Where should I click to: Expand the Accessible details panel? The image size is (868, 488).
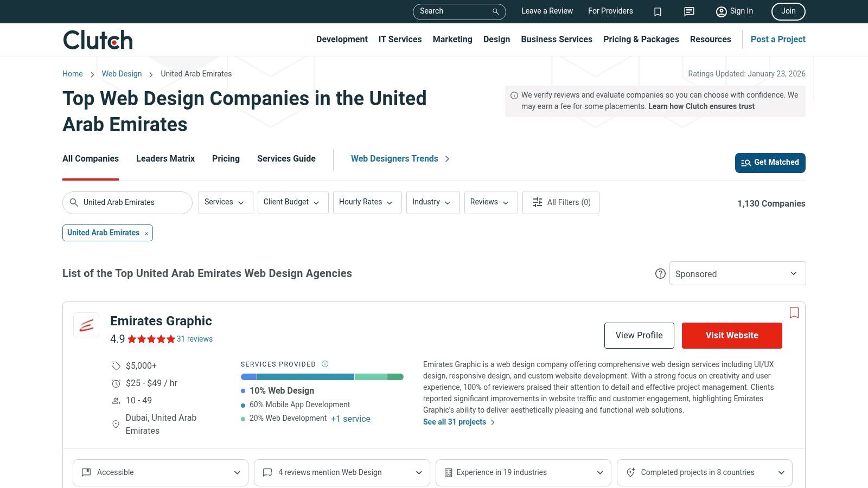tap(160, 472)
